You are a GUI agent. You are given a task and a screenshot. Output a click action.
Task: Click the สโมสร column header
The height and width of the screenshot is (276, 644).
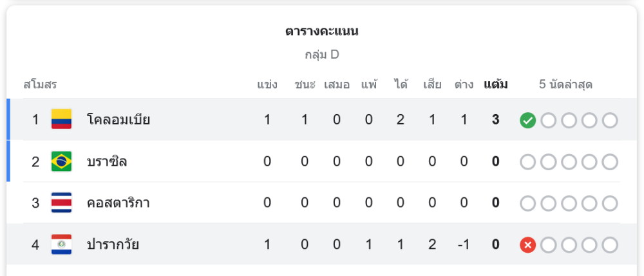(x=40, y=84)
